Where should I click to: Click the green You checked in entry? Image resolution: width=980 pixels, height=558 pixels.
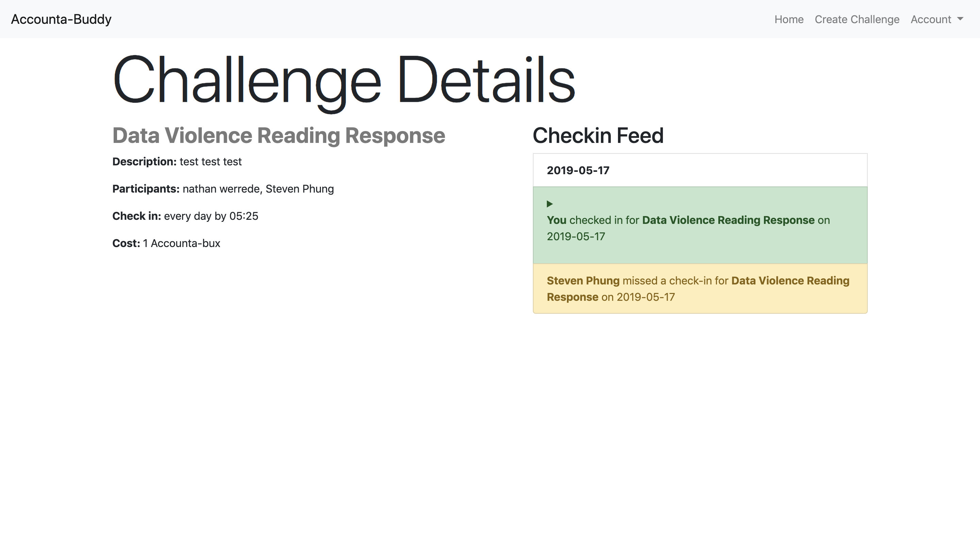700,225
